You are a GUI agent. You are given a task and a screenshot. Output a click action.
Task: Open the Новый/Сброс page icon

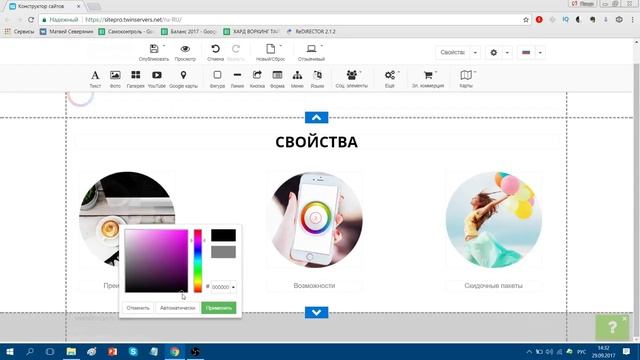(270, 49)
